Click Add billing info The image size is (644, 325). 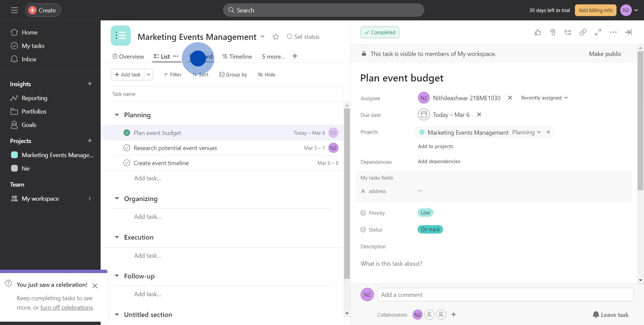(x=595, y=10)
